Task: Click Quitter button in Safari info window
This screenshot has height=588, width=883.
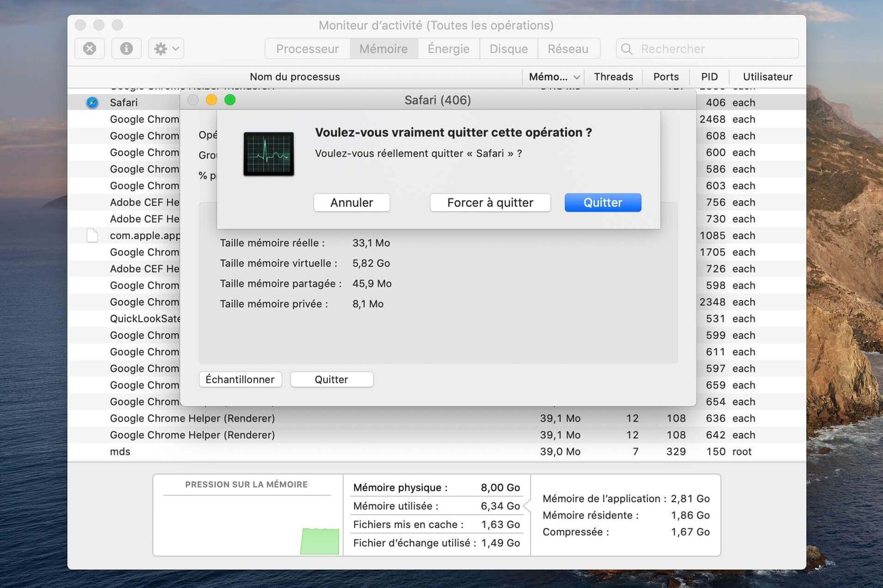Action: [332, 379]
